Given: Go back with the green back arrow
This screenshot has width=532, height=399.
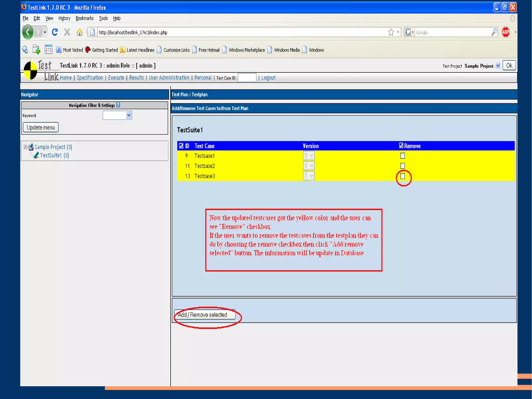Looking at the screenshot, I should coord(28,32).
